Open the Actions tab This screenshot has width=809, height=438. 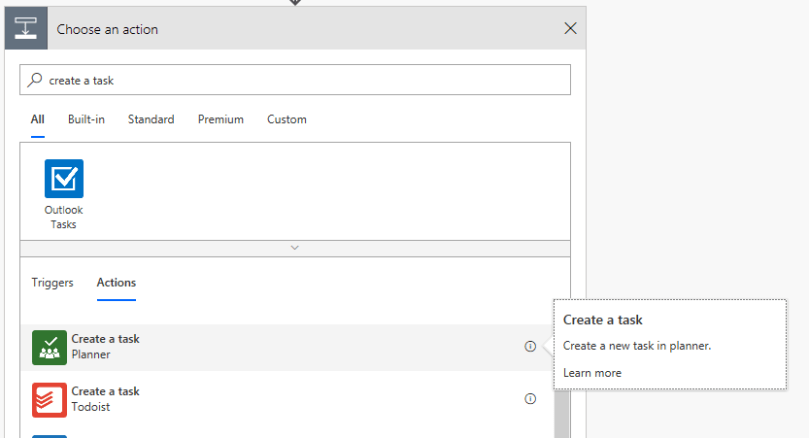(117, 283)
